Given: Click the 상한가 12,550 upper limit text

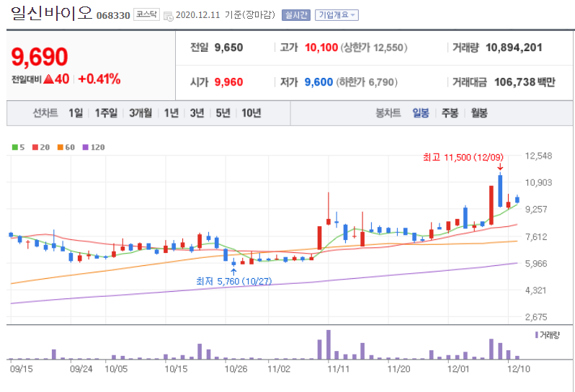Looking at the screenshot, I should click(x=374, y=48).
